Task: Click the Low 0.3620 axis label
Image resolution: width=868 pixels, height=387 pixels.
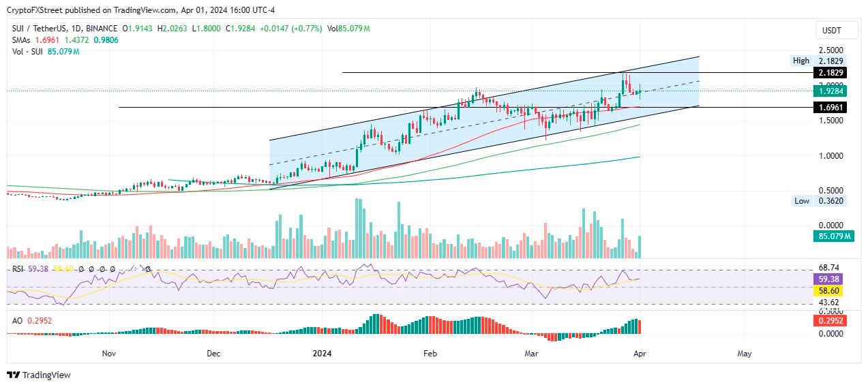Action: point(818,201)
